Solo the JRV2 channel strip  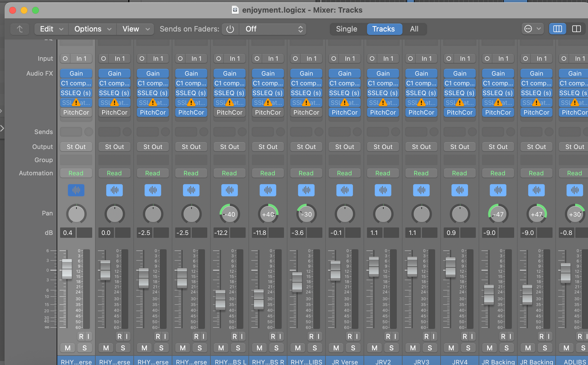tap(391, 348)
